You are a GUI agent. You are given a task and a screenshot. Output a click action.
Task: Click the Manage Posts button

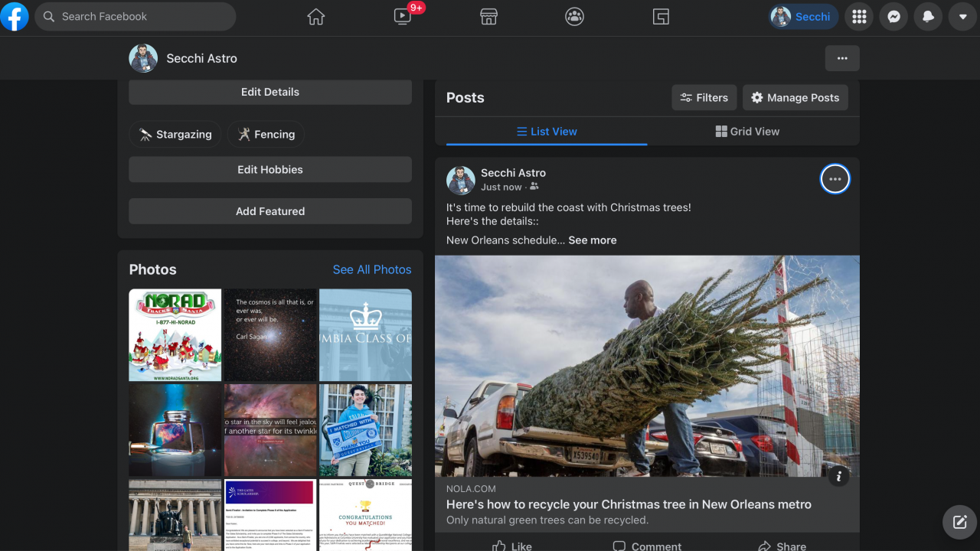[x=795, y=98]
